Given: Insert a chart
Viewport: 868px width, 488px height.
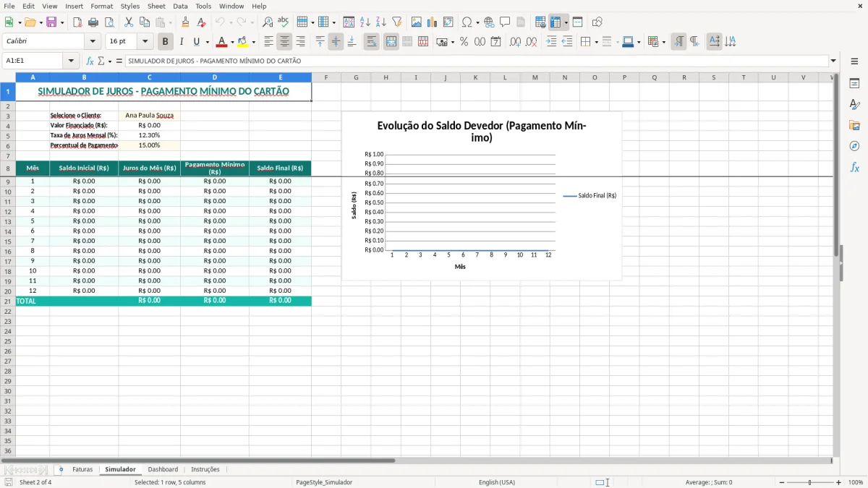Looking at the screenshot, I should pos(433,22).
